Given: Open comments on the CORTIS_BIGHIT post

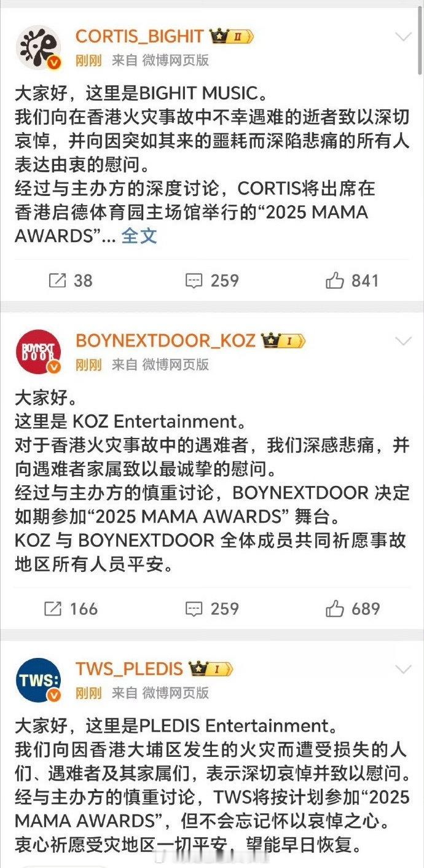Looking at the screenshot, I should point(212,281).
